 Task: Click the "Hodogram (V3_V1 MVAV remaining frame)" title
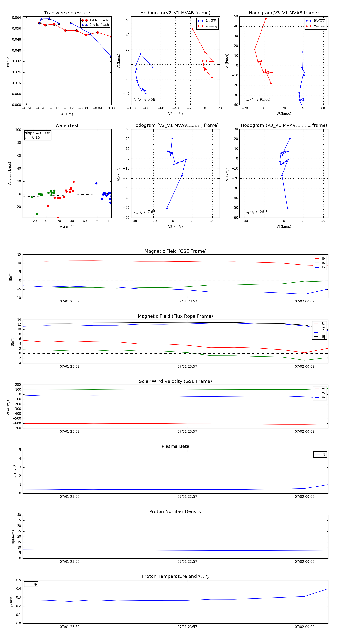(284, 125)
